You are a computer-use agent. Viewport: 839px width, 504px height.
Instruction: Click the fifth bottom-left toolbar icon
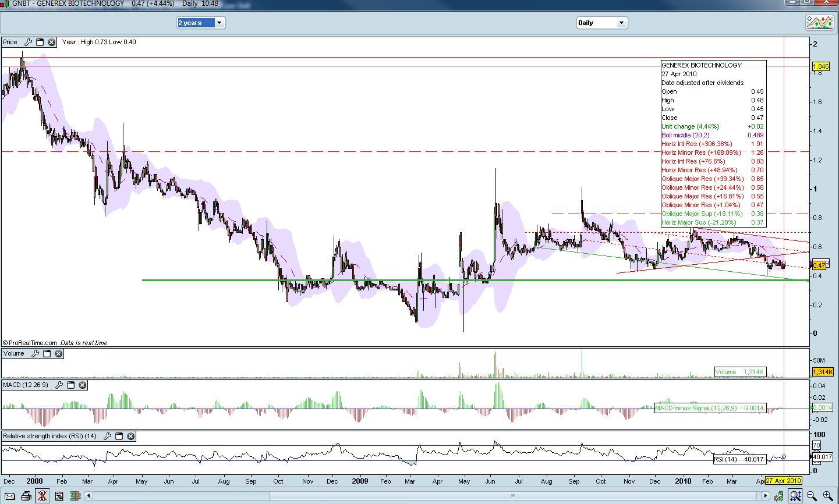pyautogui.click(x=75, y=496)
